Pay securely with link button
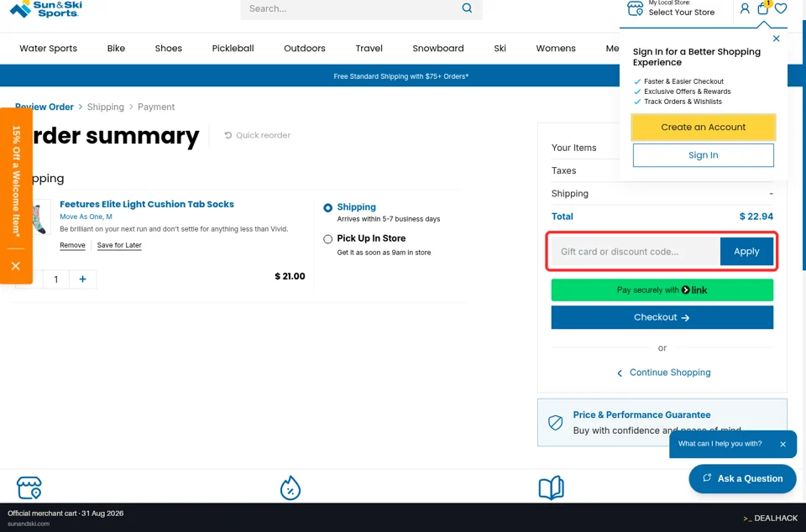Viewport: 806px width, 532px height. (x=662, y=290)
